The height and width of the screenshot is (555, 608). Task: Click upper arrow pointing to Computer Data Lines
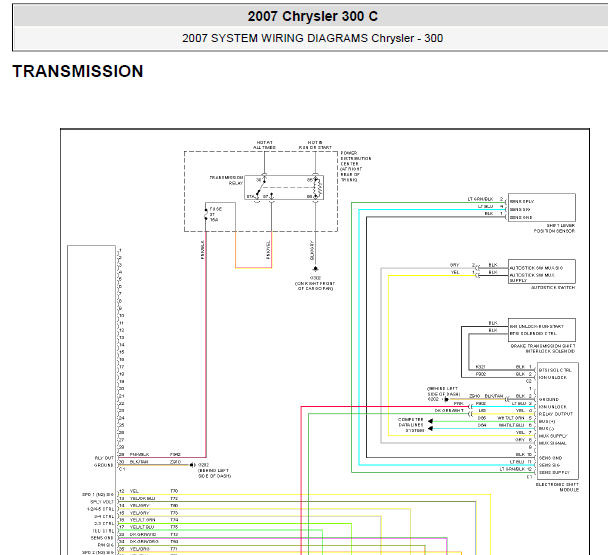coord(430,421)
